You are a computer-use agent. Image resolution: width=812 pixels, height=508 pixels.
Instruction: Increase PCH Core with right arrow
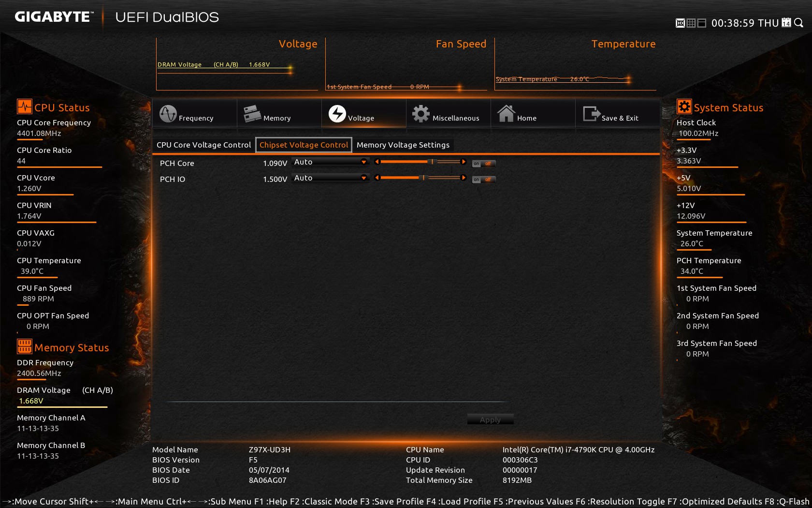point(464,162)
